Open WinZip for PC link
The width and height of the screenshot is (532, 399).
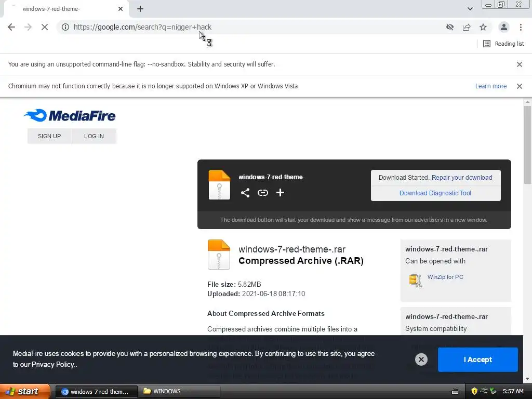point(445,277)
